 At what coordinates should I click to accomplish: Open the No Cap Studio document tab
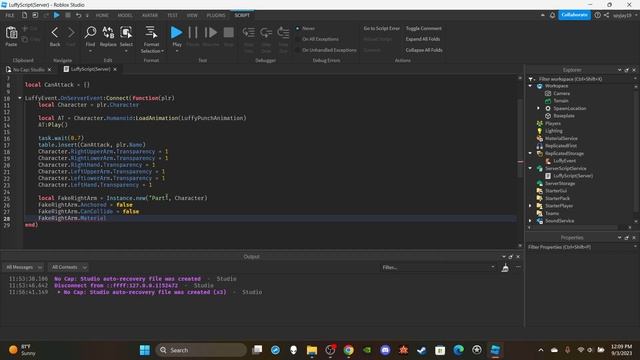click(29, 69)
